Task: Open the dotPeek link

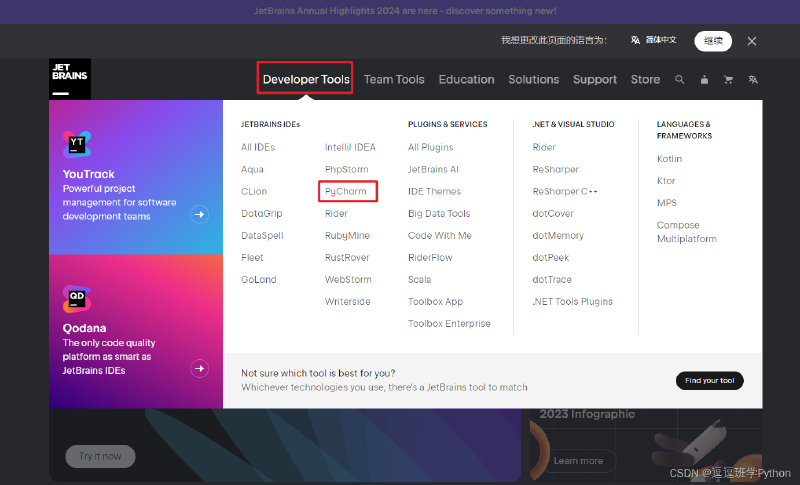Action: click(x=551, y=258)
